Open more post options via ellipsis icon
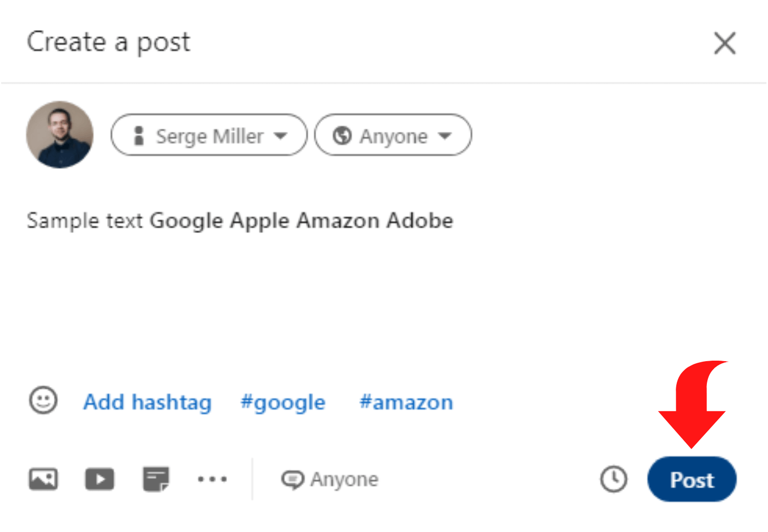Viewport: 768px width, 532px height. [212, 479]
